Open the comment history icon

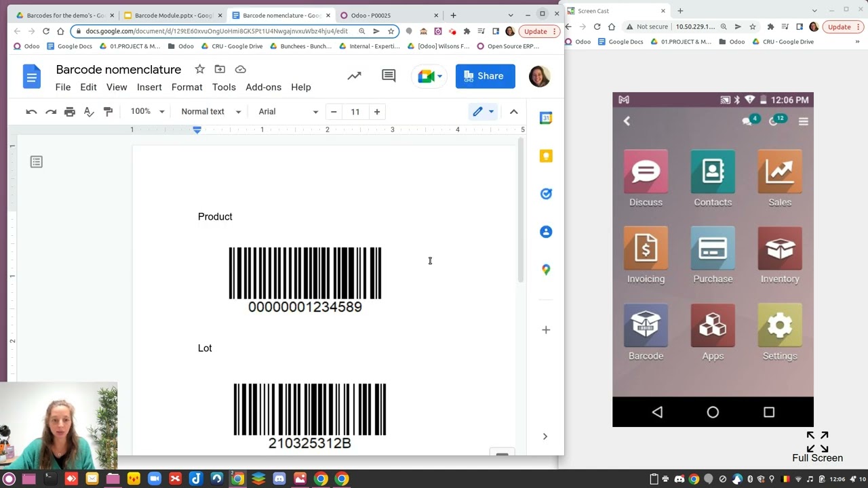(x=389, y=76)
